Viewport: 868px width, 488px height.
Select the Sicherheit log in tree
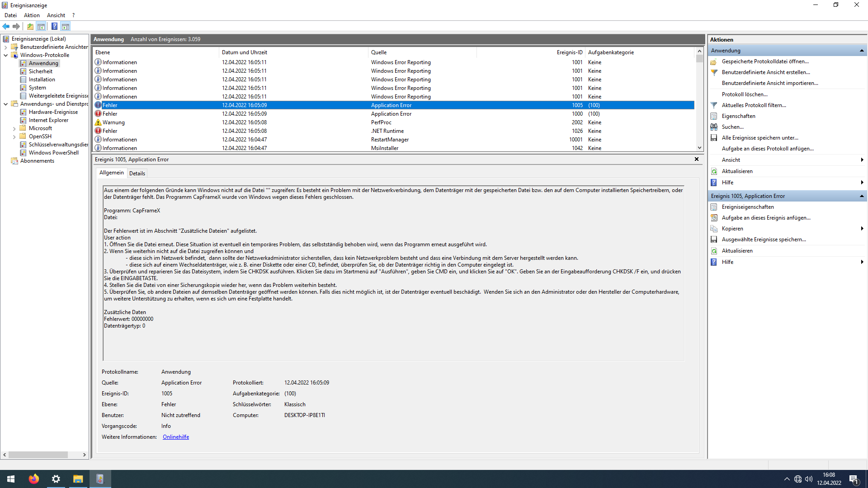point(40,71)
